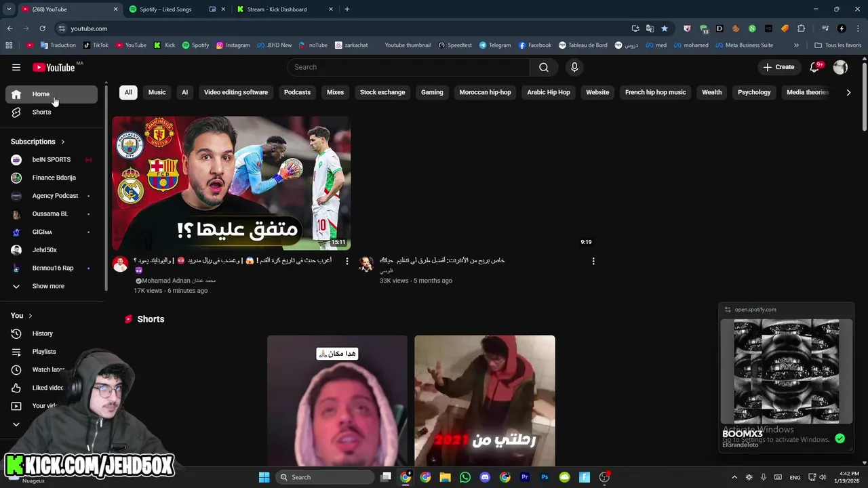Open options for the 33K views video
The image size is (868, 488).
593,261
